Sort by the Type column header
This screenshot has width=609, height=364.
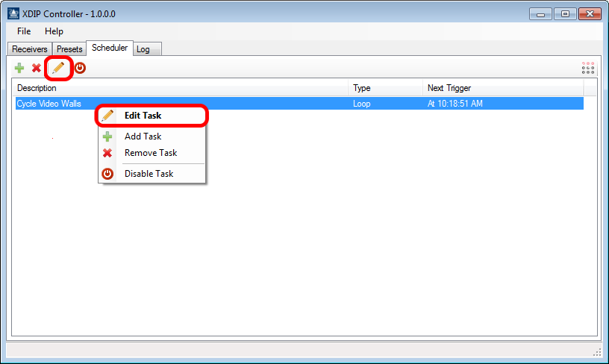[x=385, y=88]
